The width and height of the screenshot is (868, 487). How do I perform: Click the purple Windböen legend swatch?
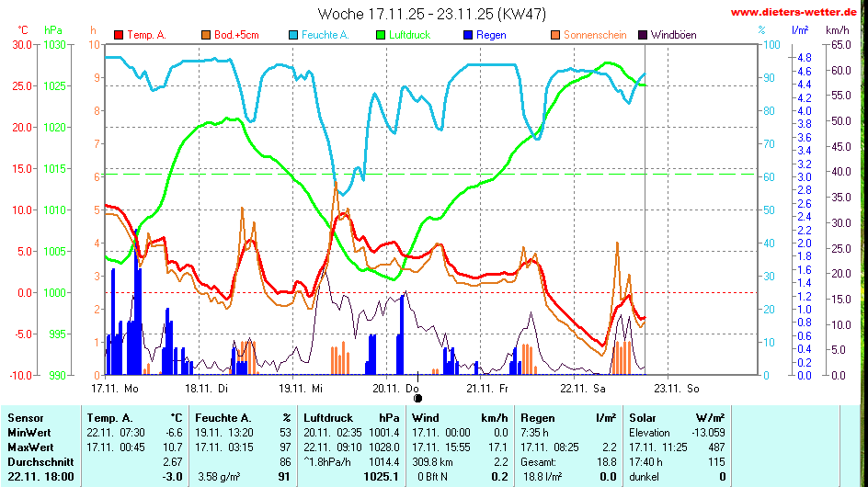643,35
